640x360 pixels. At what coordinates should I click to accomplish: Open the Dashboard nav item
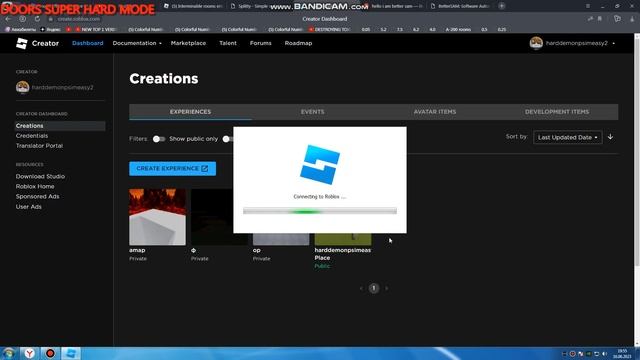(x=88, y=43)
